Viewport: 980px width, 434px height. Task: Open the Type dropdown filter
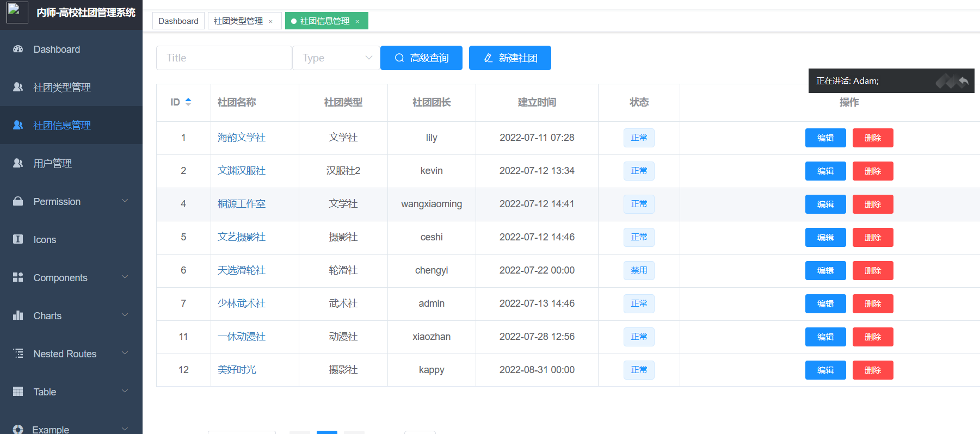point(336,58)
